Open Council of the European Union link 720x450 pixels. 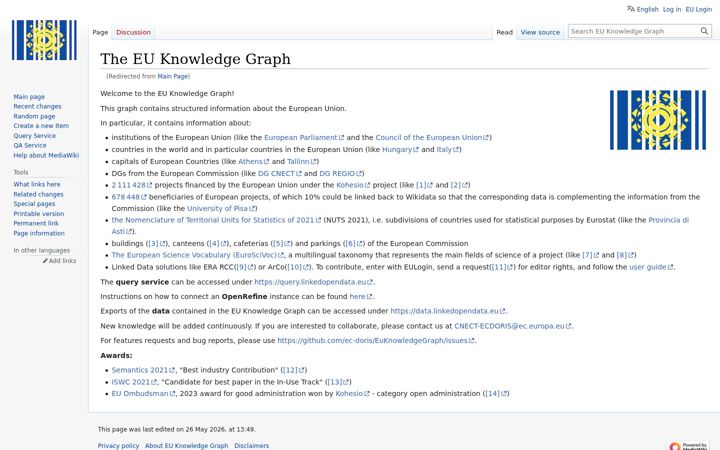pyautogui.click(x=432, y=137)
